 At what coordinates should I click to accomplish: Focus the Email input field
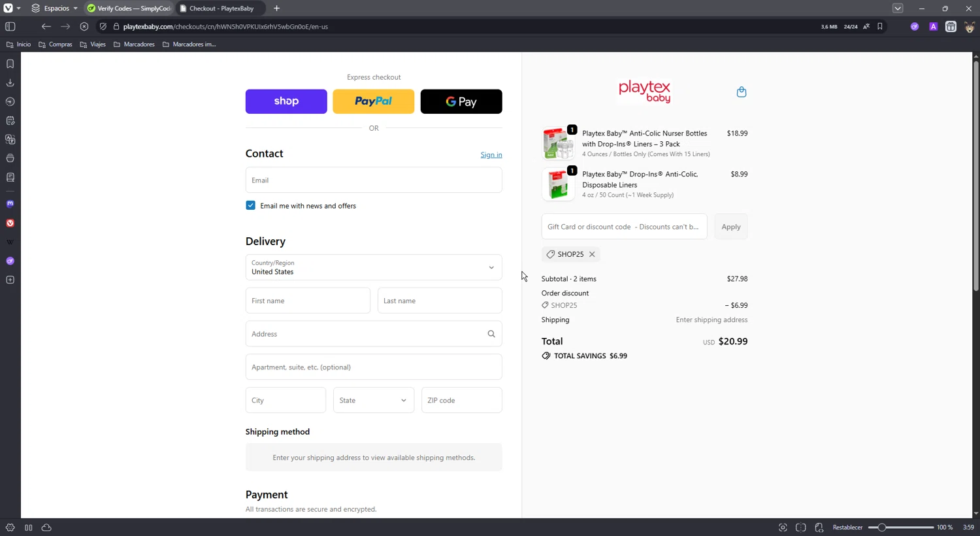(x=374, y=180)
